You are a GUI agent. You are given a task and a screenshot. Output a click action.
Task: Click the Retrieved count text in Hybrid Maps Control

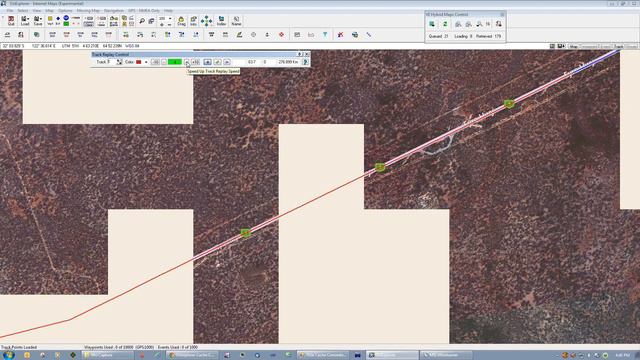[489, 36]
